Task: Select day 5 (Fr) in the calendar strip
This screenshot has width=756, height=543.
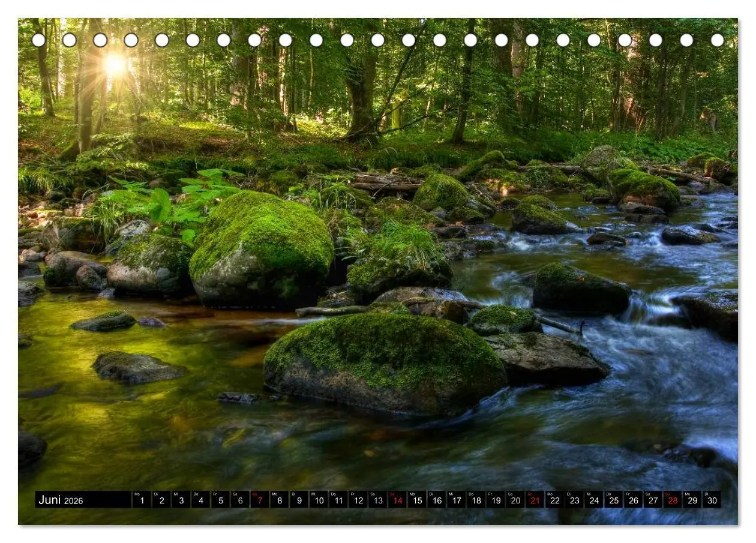Action: 220,499
